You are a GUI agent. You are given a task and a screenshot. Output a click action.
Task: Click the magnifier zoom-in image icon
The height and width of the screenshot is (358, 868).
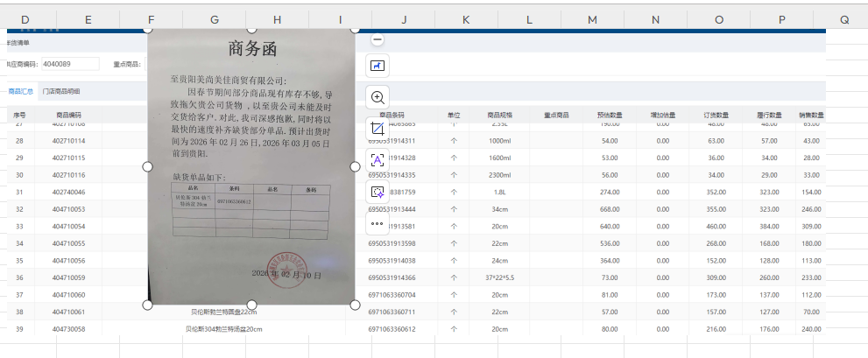pyautogui.click(x=378, y=97)
